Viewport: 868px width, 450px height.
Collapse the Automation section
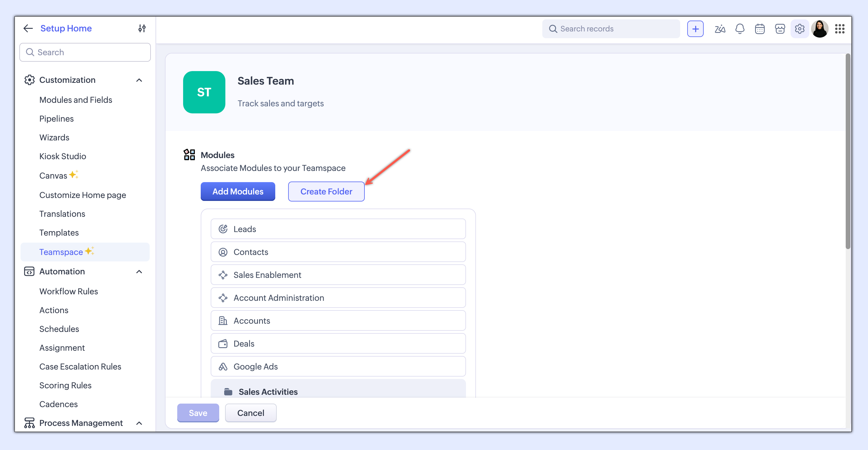[x=139, y=272]
